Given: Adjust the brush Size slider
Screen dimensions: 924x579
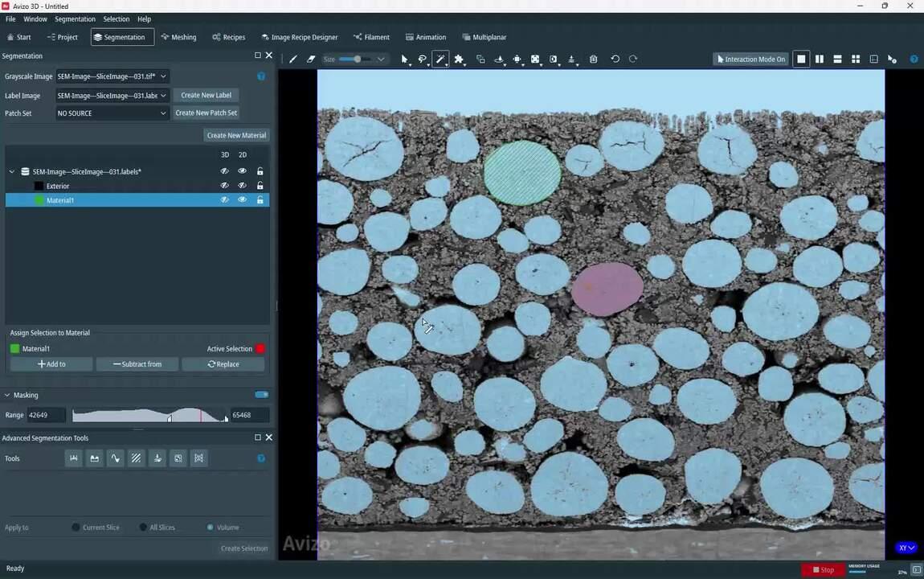Looking at the screenshot, I should [356, 59].
